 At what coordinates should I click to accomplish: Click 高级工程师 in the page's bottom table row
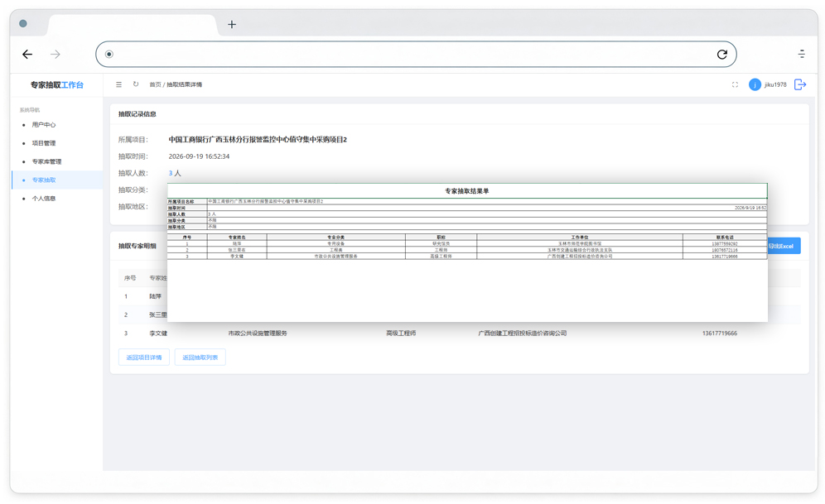[x=401, y=334]
